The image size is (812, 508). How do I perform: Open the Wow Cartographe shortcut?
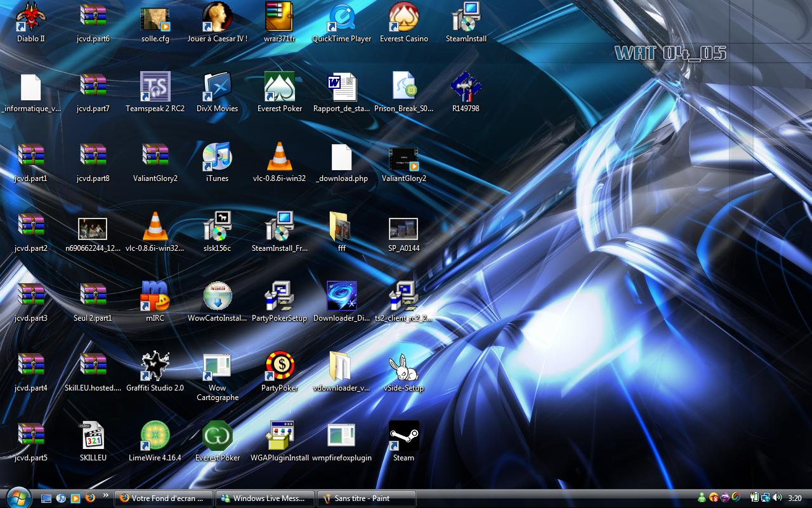point(217,366)
